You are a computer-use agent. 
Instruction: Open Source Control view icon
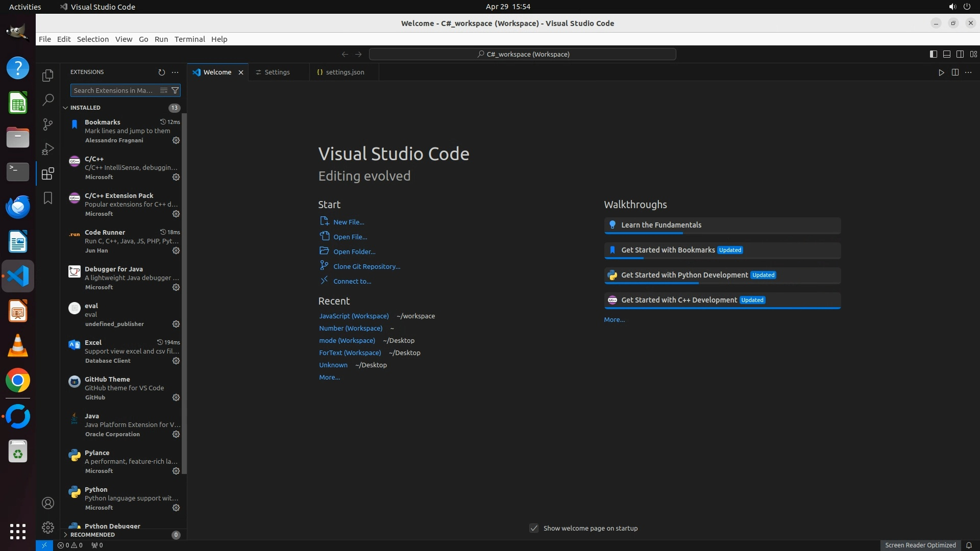tap(48, 124)
